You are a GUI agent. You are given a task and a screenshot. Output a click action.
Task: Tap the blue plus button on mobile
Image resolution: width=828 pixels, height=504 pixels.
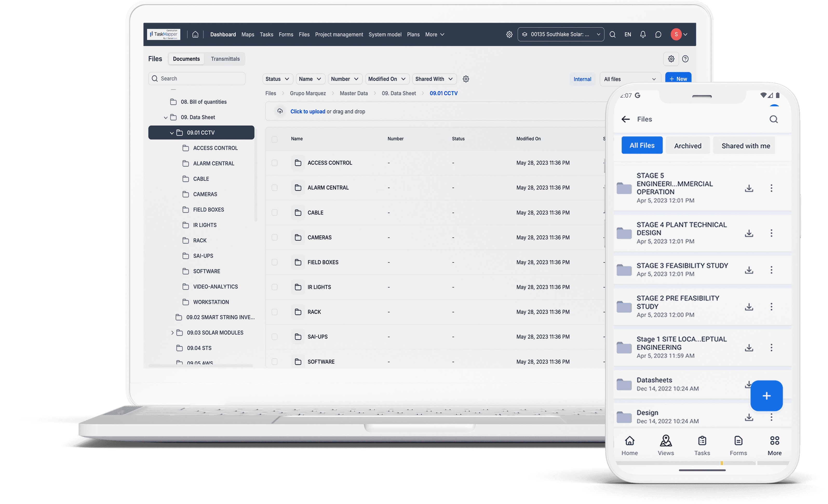coord(766,396)
